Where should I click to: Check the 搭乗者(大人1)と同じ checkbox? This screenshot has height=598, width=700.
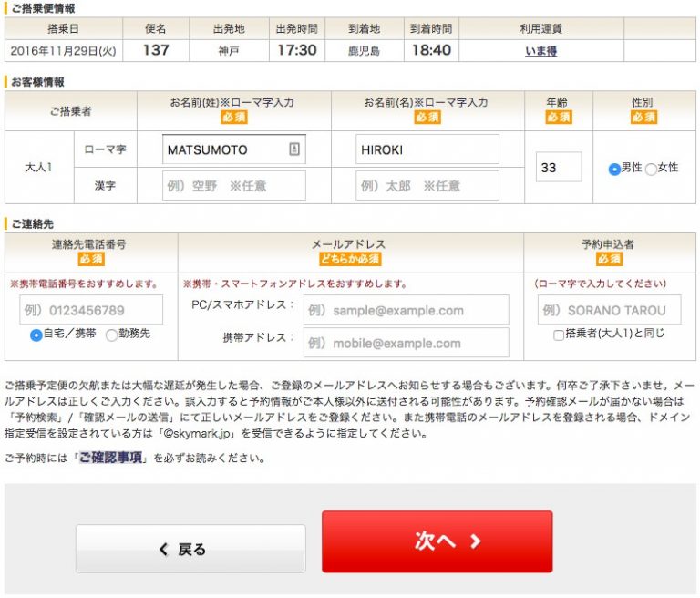click(x=559, y=335)
